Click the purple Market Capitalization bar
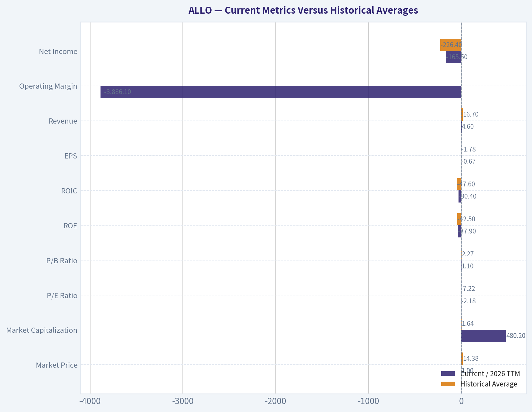Screen dimensions: 532x412 click(483, 336)
